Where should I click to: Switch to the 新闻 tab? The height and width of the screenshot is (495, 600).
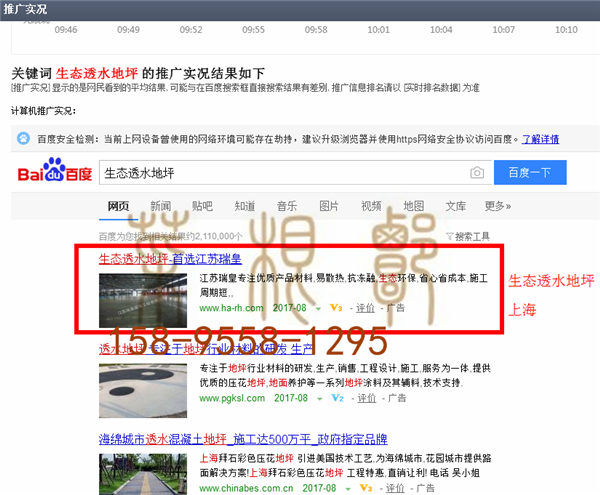(160, 206)
